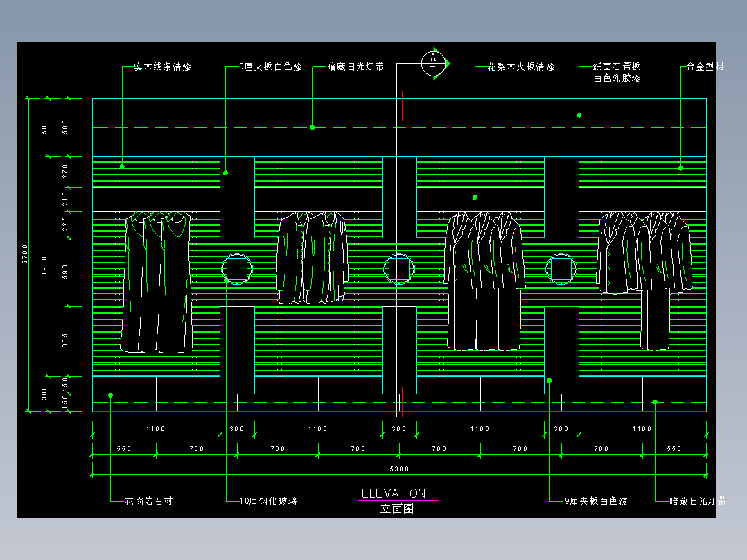Click the ELEVATION title text
Image resolution: width=747 pixels, height=560 pixels.
tap(394, 493)
